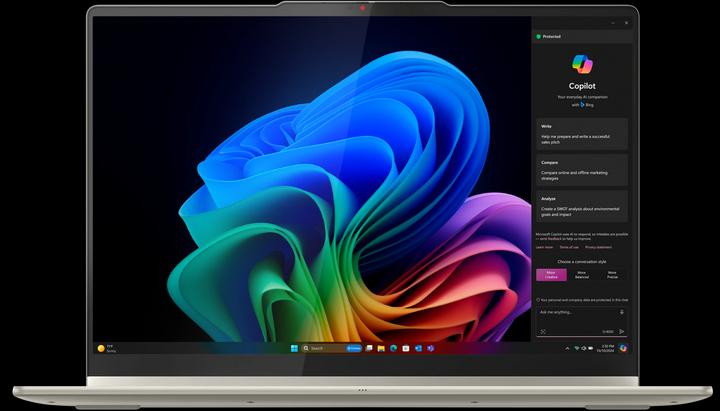Click the battery icon in system tray
This screenshot has height=411, width=720.
click(x=591, y=348)
